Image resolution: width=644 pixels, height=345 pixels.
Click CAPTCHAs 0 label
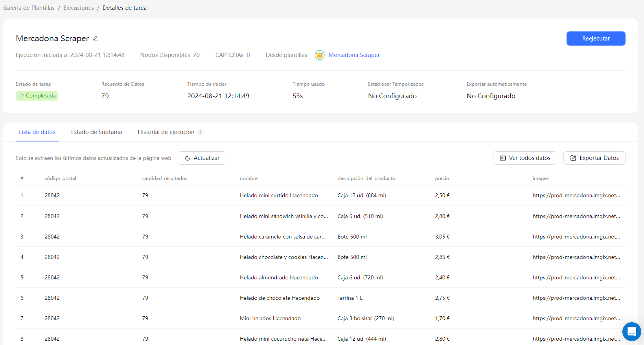click(233, 55)
